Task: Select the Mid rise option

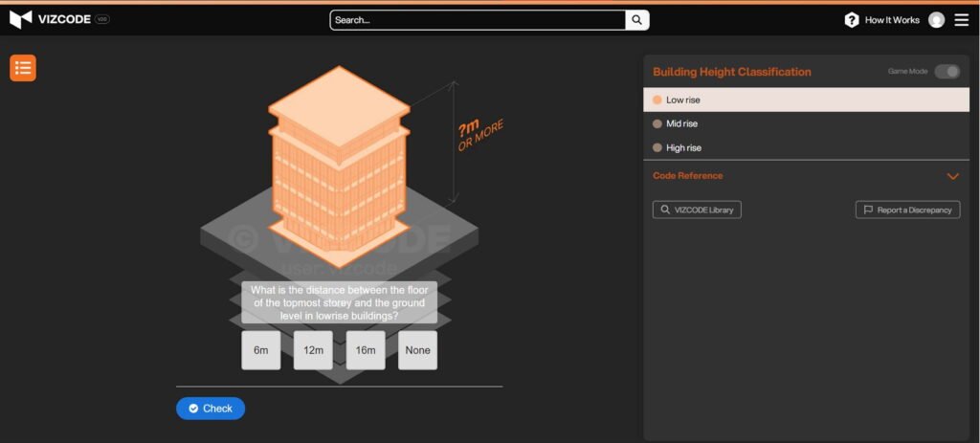Action: coord(681,123)
